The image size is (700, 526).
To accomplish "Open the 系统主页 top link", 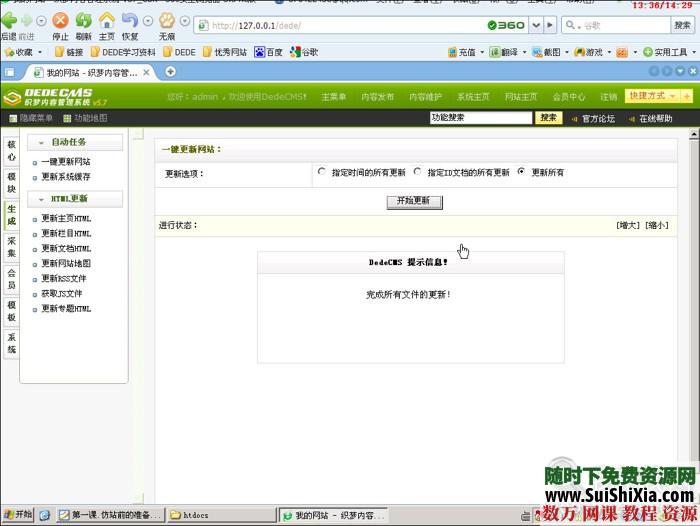I will [473, 97].
